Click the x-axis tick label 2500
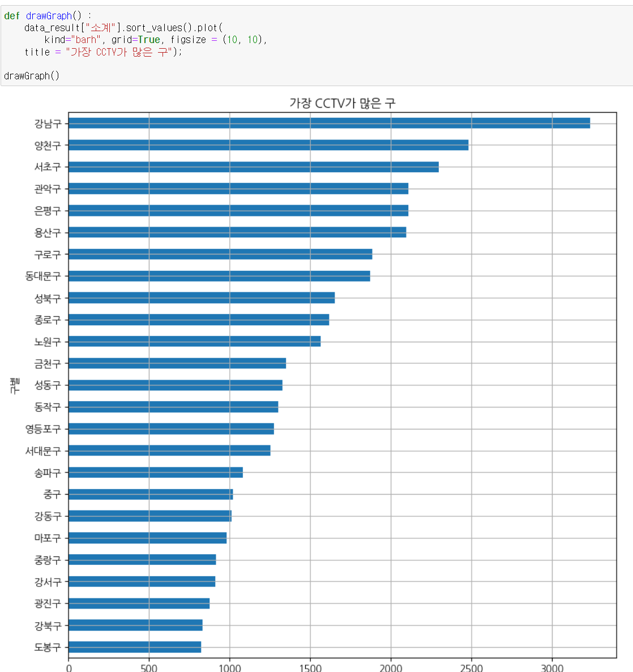 pos(472,667)
